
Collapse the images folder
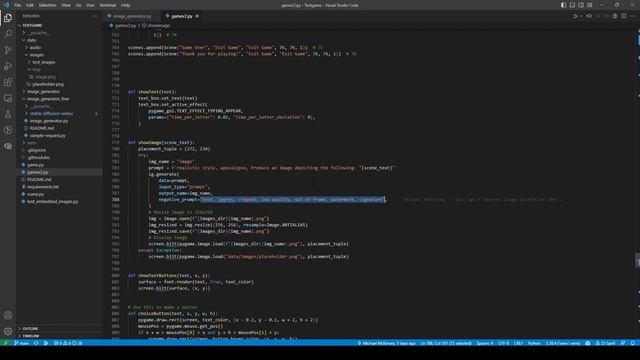(36, 55)
